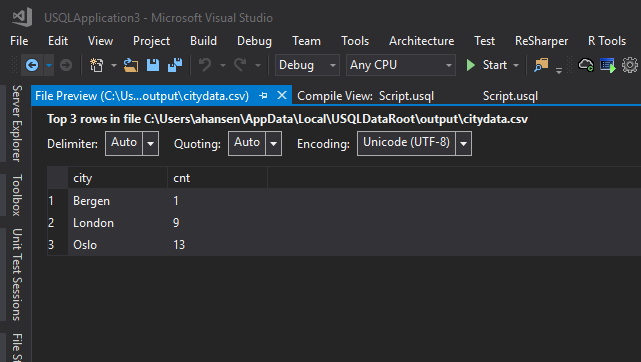This screenshot has width=641, height=362.
Task: Select row number 3 header
Action: (x=58, y=245)
